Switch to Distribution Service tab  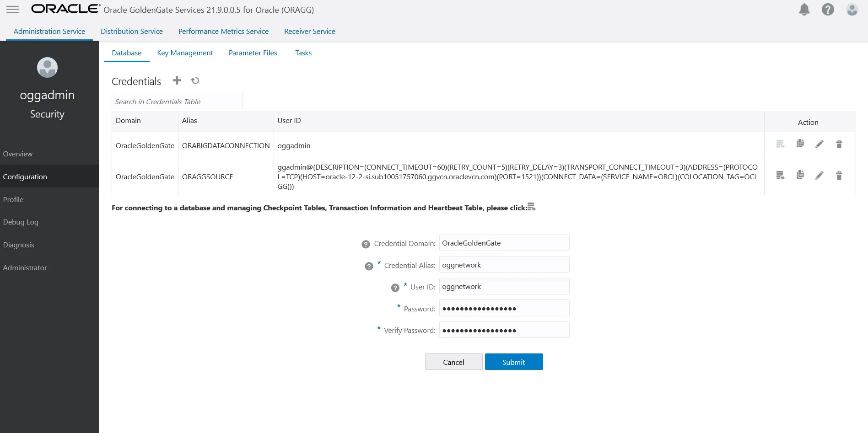132,32
